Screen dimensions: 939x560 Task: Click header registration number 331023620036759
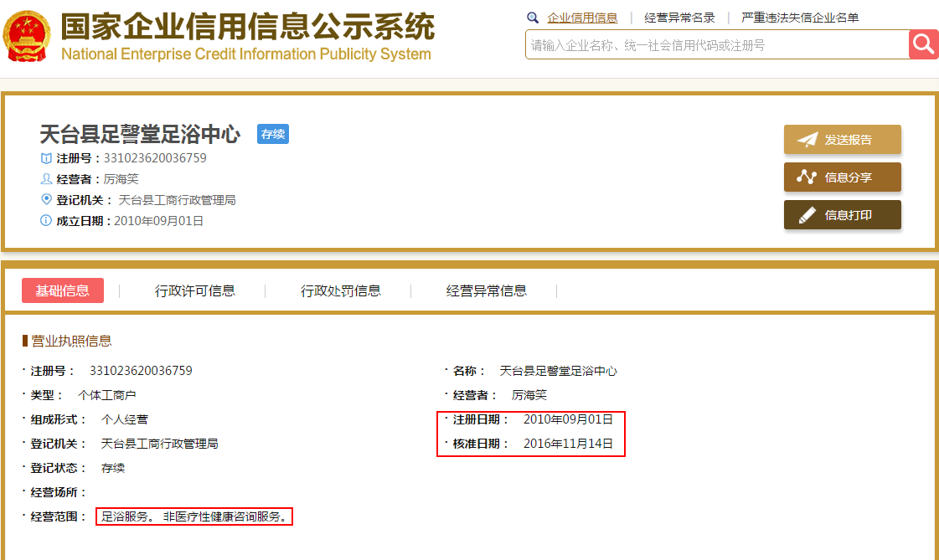tap(155, 158)
